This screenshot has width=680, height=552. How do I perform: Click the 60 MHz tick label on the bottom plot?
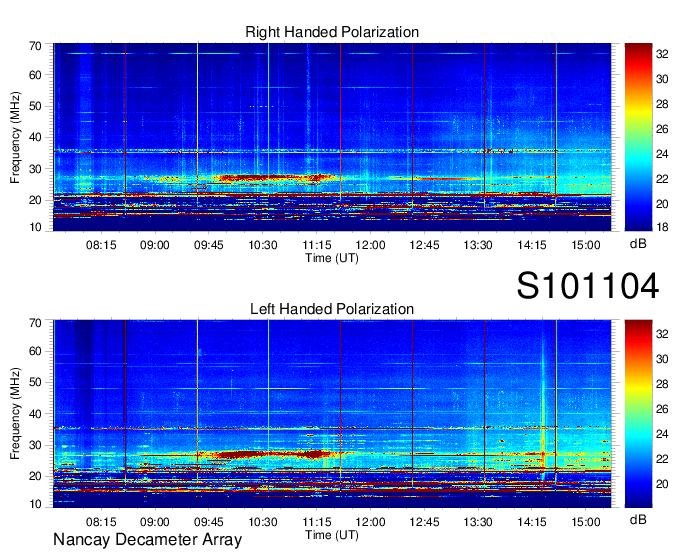tap(35, 351)
